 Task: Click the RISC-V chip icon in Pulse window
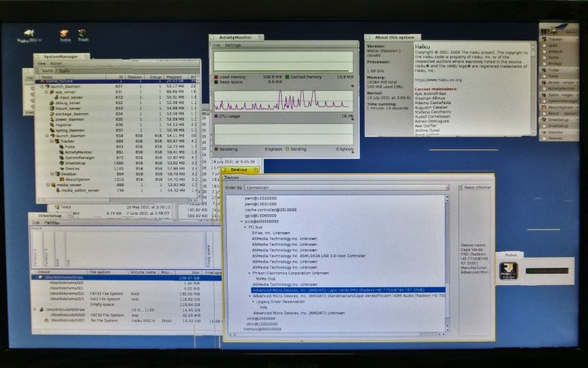point(509,271)
